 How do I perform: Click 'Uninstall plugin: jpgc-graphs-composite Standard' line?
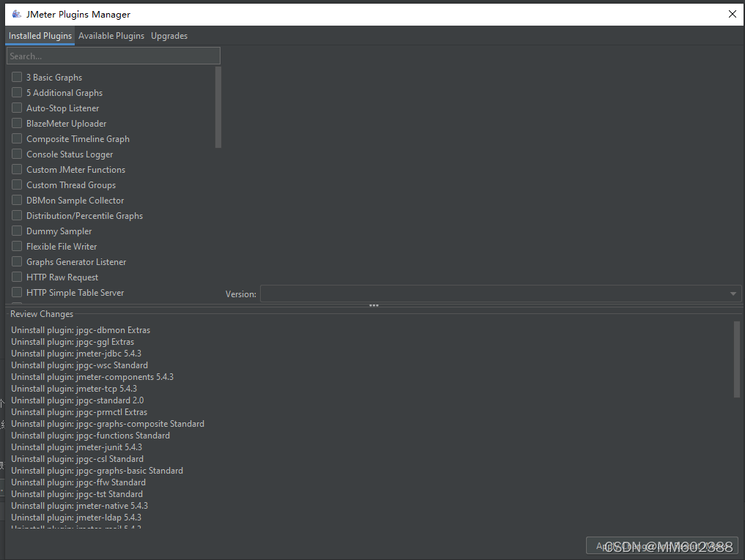click(108, 424)
